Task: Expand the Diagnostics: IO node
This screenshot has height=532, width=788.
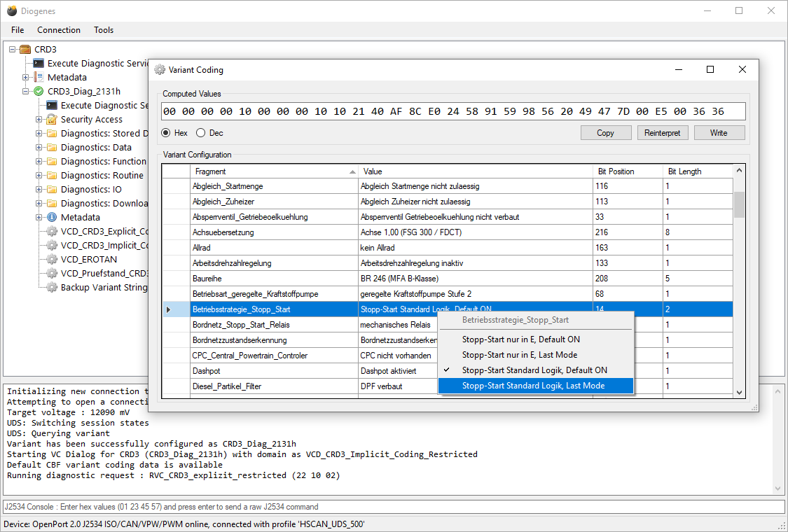Action: [x=39, y=190]
